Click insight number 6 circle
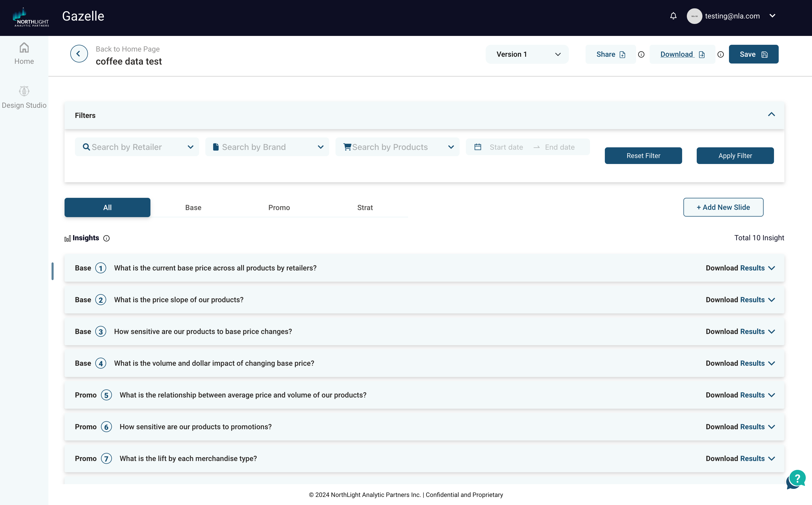Image resolution: width=812 pixels, height=505 pixels. (x=106, y=427)
